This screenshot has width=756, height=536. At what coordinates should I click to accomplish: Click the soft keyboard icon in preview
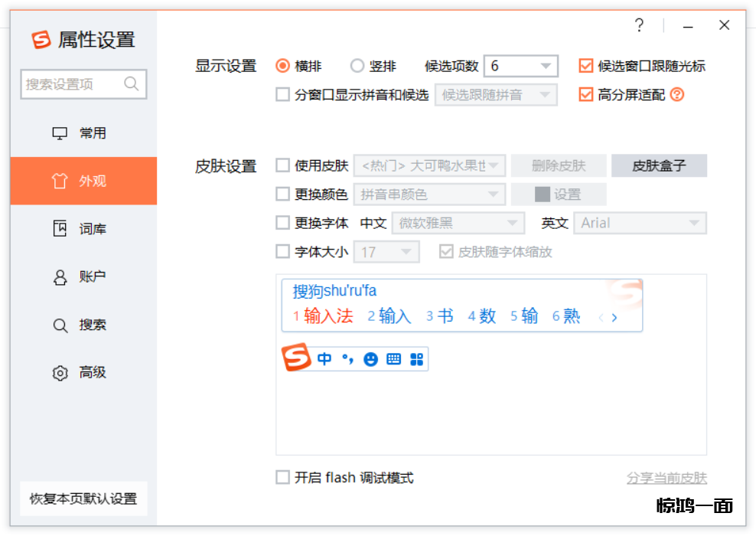click(x=393, y=358)
